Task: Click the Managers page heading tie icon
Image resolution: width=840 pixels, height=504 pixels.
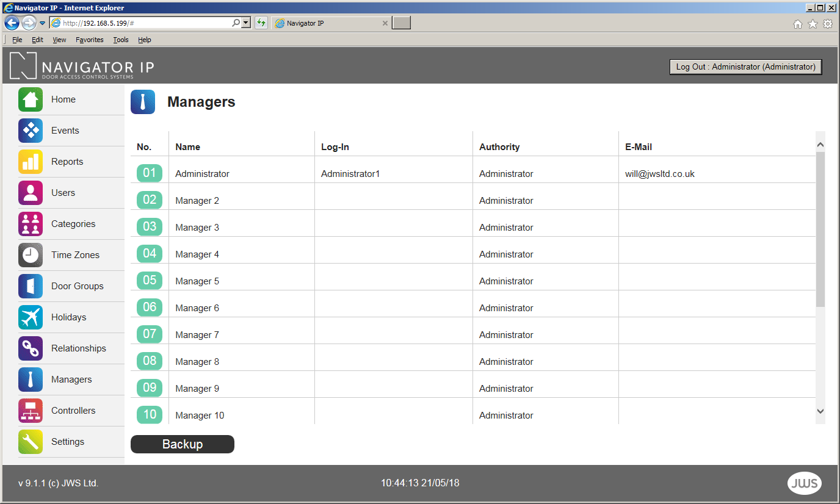Action: pyautogui.click(x=143, y=102)
